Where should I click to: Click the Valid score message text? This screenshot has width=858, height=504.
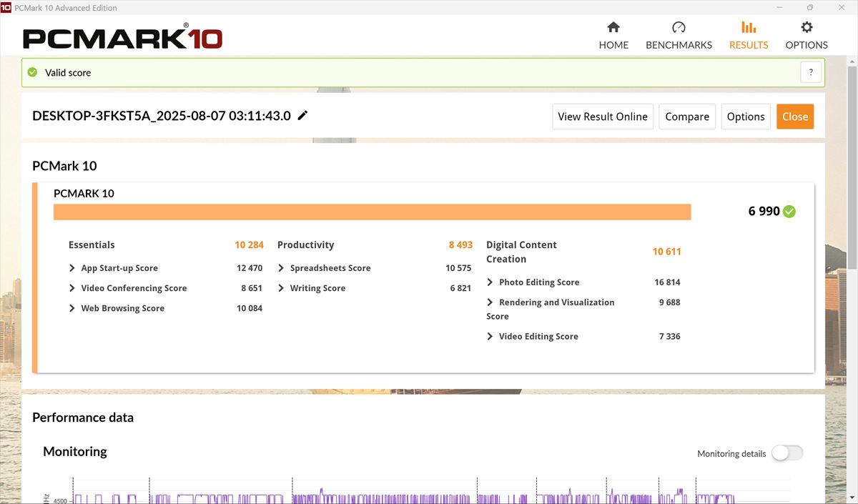(x=68, y=72)
